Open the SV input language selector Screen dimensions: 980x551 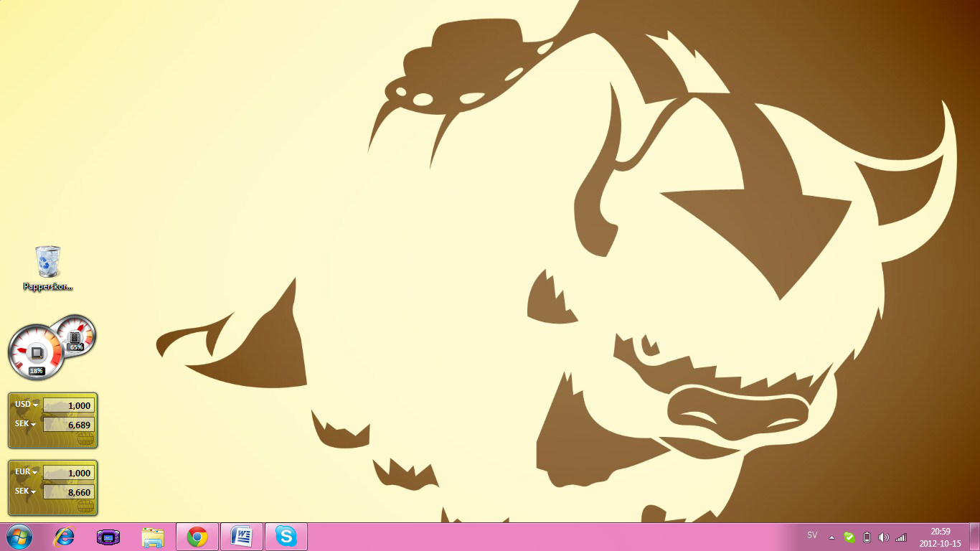click(812, 535)
